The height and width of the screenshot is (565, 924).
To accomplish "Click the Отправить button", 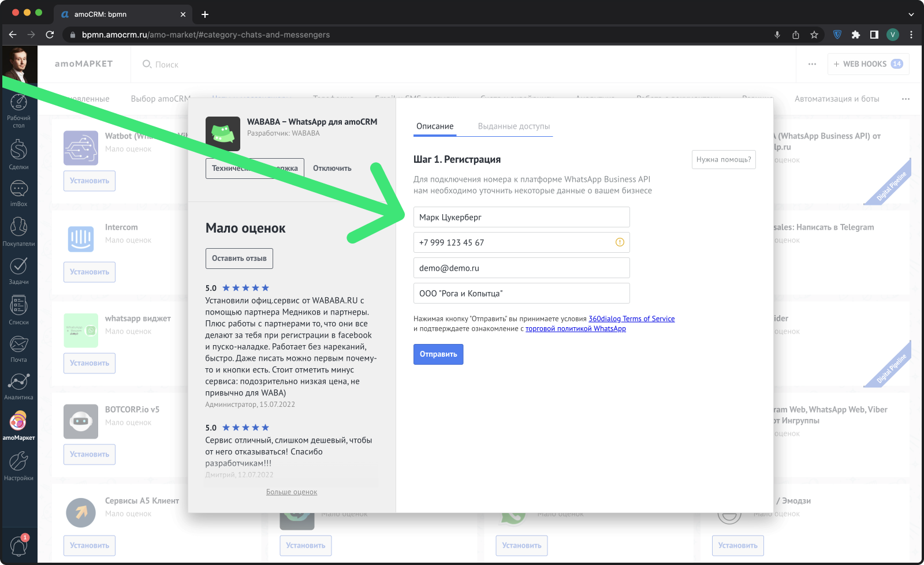I will [438, 354].
